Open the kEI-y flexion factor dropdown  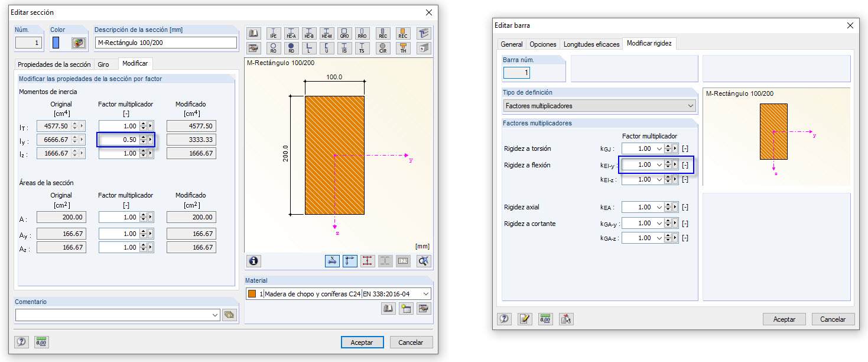[659, 165]
